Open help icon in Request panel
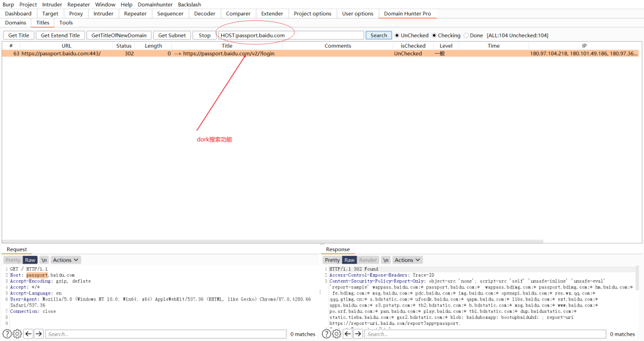Screen dimensions: 644x341 (x=7, y=334)
